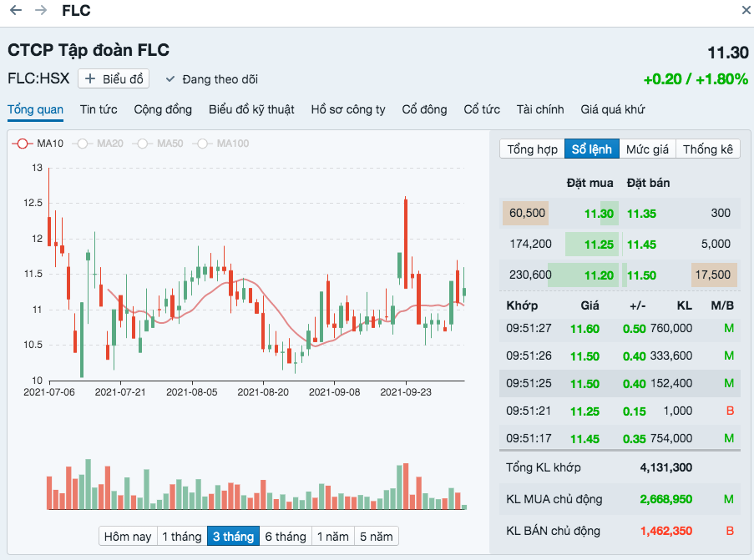Go back with the left arrow icon
The width and height of the screenshot is (754, 560).
click(16, 10)
